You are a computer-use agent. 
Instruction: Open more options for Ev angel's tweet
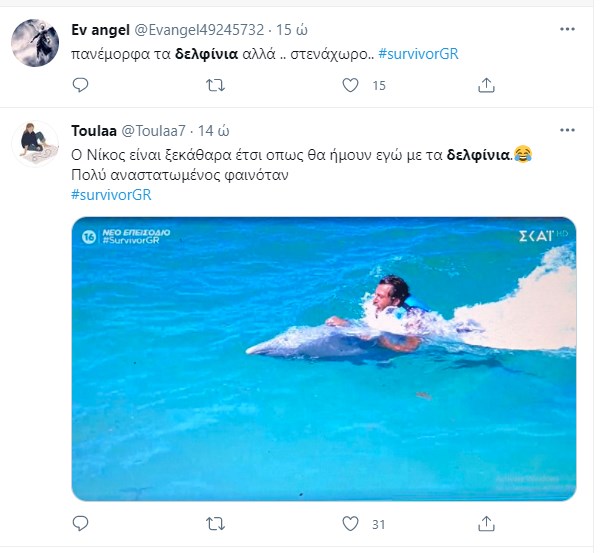pos(569,28)
